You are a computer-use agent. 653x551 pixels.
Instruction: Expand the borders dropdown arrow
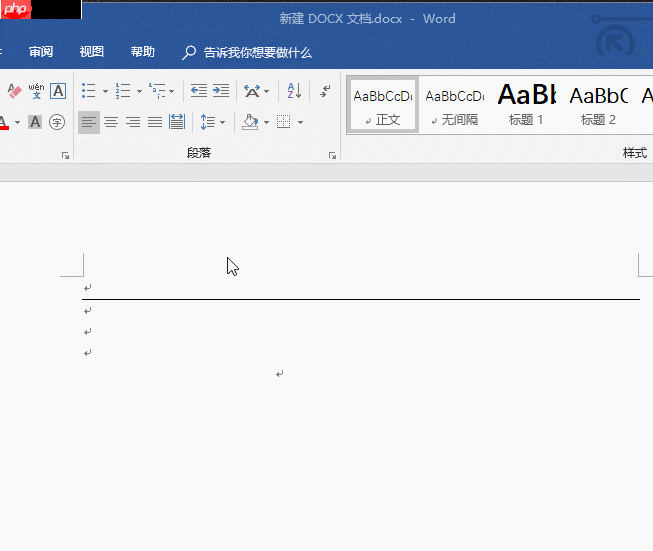point(300,122)
